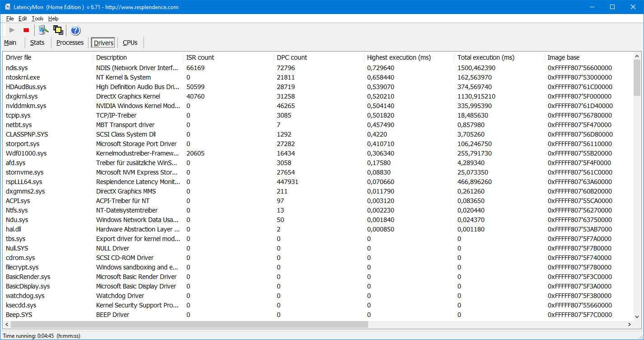
Task: Select the Drivers tab
Action: click(103, 43)
